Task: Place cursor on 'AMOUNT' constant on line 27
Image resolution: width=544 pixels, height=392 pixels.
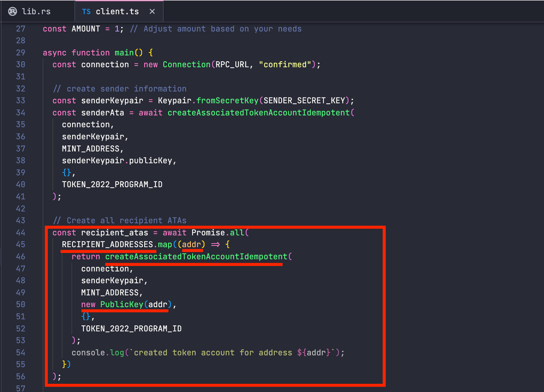Action: coord(86,29)
